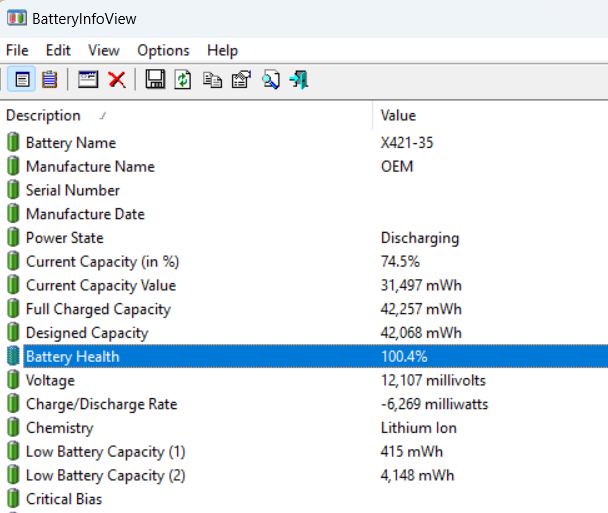608x513 pixels.
Task: Open the Edit menu
Action: tap(58, 50)
